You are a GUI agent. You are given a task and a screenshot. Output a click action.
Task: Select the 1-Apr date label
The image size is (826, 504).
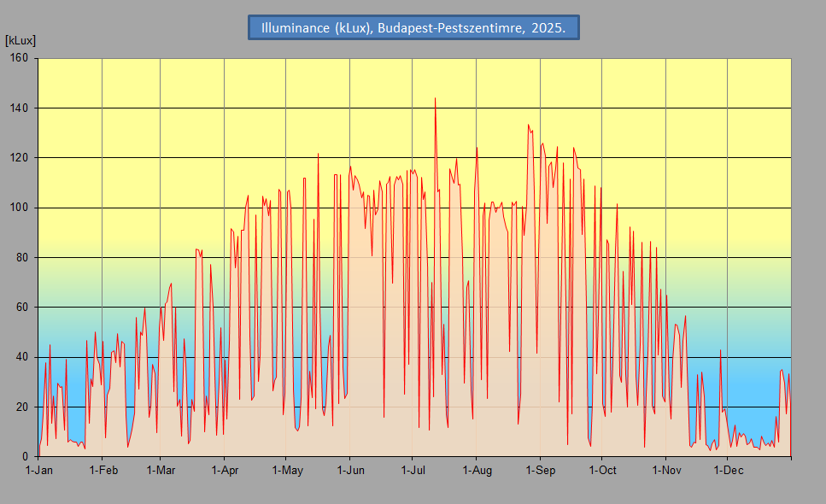[225, 471]
